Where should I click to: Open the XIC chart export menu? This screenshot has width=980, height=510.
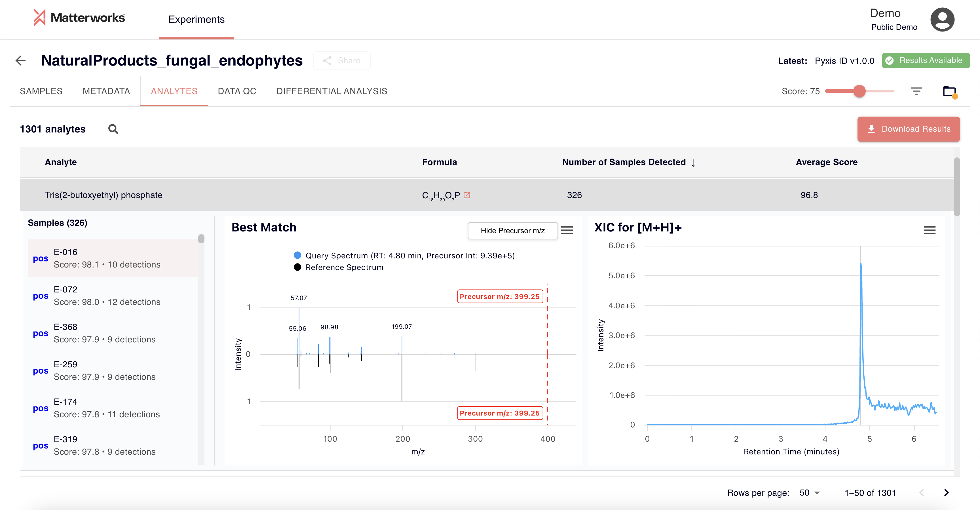point(930,230)
